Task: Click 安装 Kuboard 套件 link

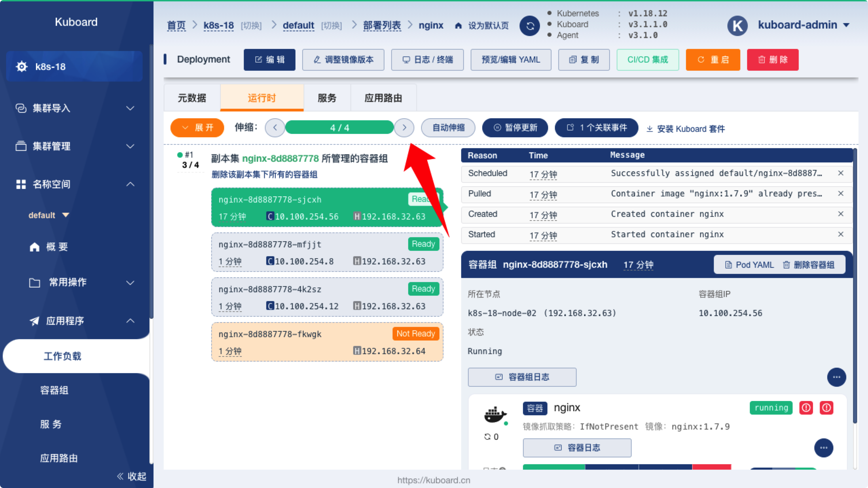Action: click(686, 129)
